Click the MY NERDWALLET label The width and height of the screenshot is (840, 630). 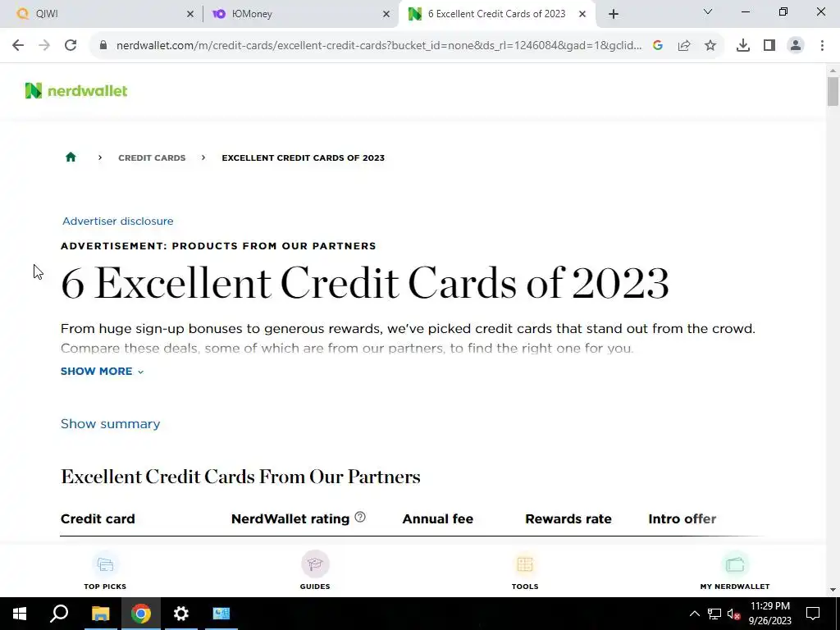coord(735,586)
